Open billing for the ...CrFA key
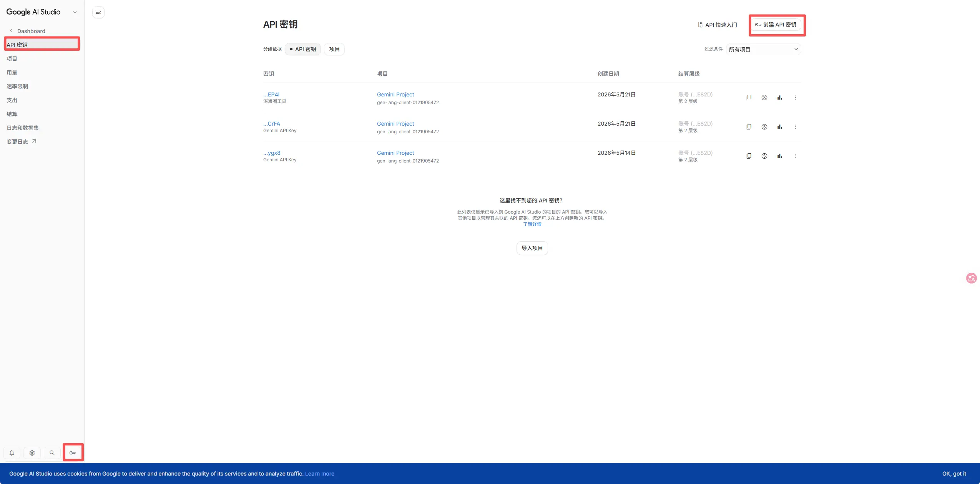The height and width of the screenshot is (484, 980). (764, 127)
